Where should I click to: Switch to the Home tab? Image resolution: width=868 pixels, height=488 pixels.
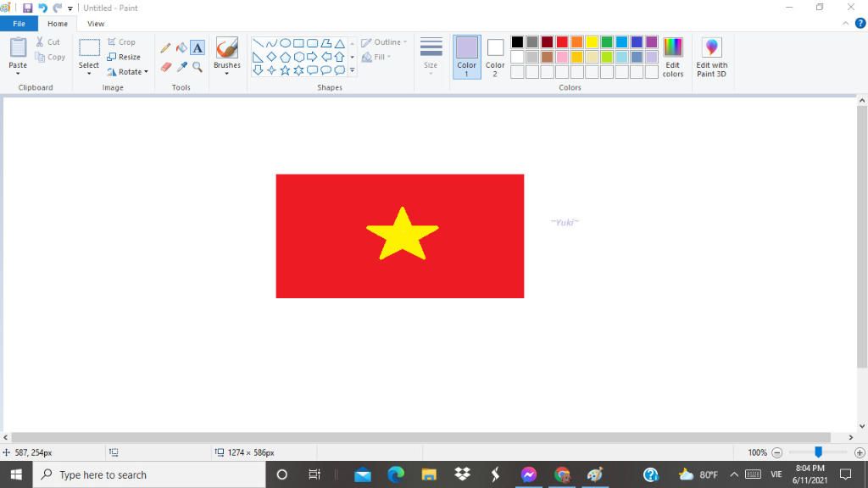pos(58,24)
